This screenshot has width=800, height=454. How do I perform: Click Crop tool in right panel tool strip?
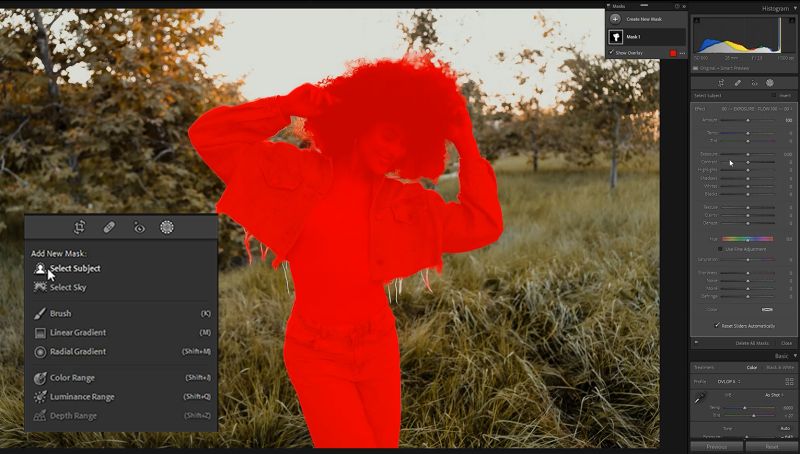721,83
